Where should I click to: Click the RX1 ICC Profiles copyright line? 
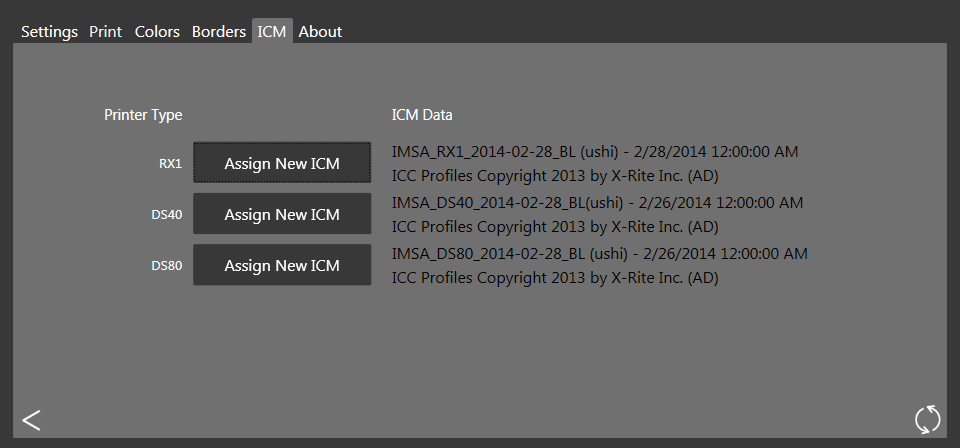coord(555,176)
